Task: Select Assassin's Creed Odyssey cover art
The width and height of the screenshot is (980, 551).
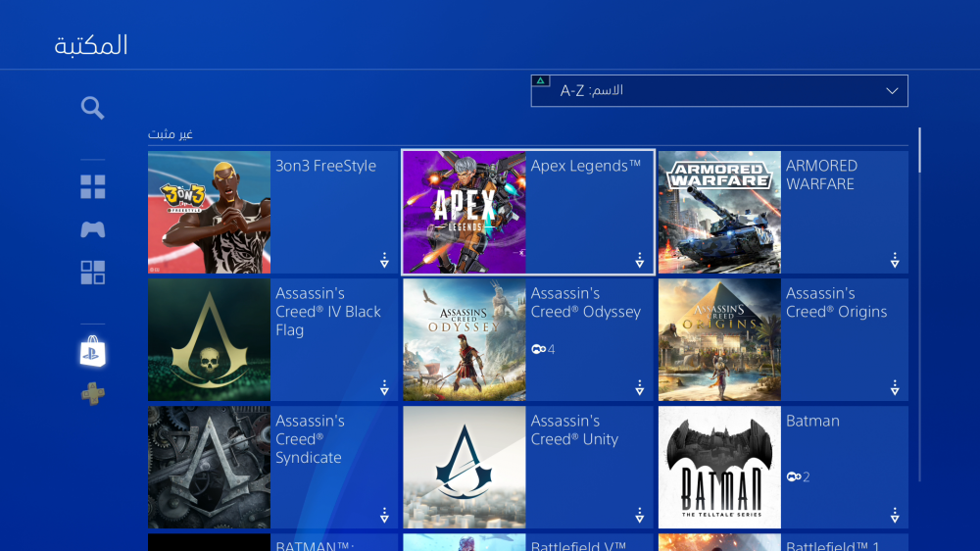Action: pos(465,339)
